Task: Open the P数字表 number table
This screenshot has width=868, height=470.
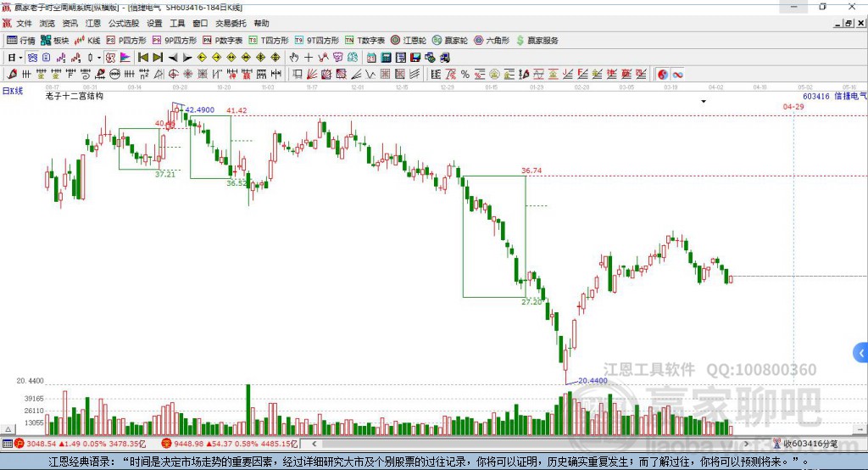Action: coord(223,41)
